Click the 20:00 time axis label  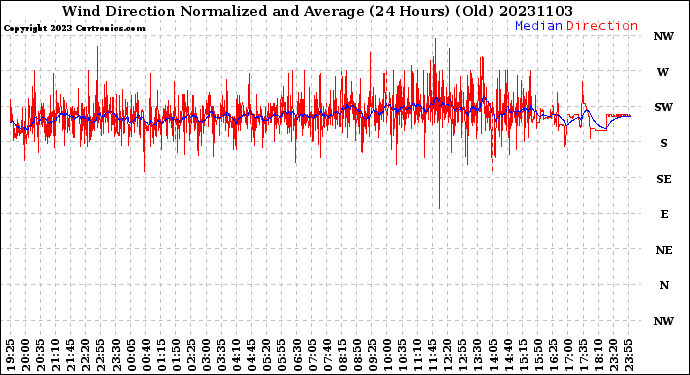26,355
